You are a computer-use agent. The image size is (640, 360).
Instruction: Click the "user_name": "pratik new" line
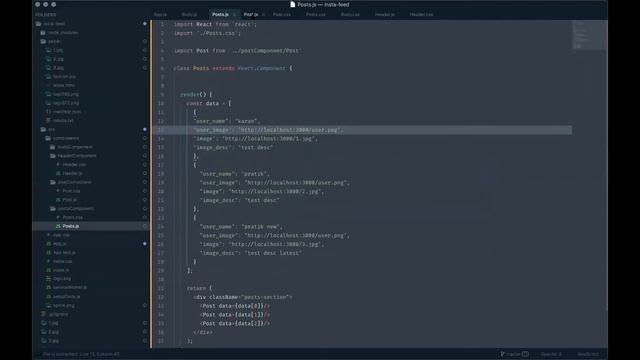point(241,227)
